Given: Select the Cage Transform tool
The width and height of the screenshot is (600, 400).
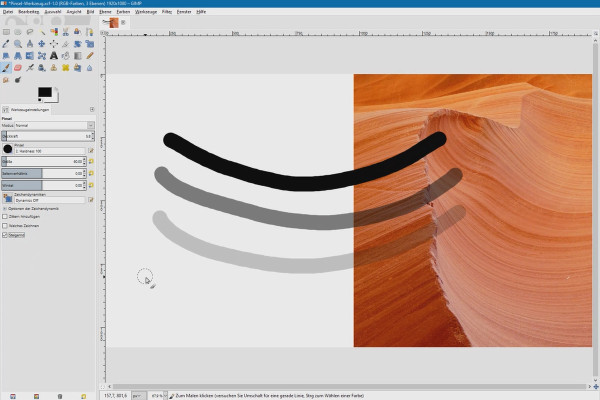Looking at the screenshot, I should [42, 56].
